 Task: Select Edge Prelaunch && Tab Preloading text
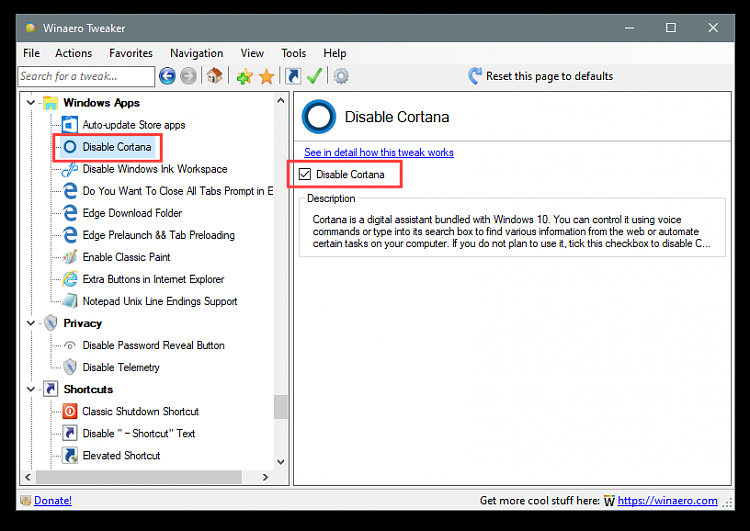[x=158, y=235]
